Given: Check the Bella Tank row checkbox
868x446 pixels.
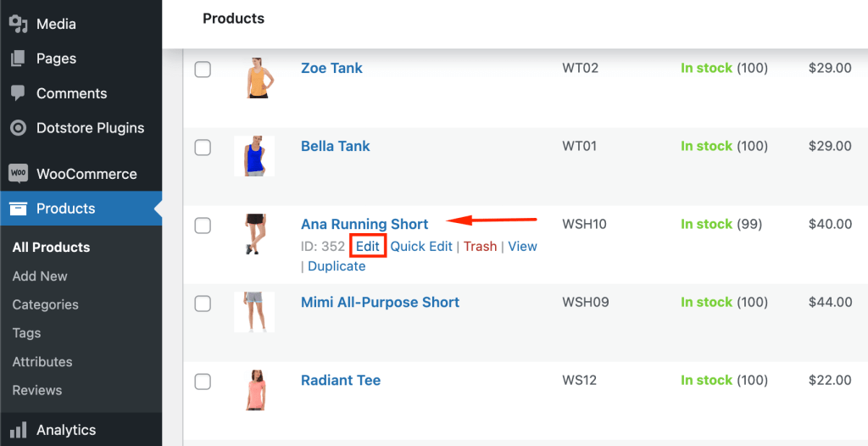Looking at the screenshot, I should 203,148.
